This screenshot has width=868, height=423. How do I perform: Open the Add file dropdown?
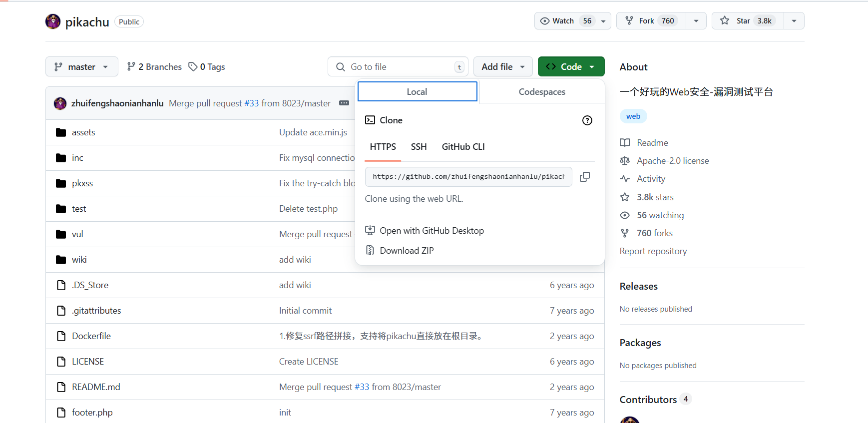point(502,67)
